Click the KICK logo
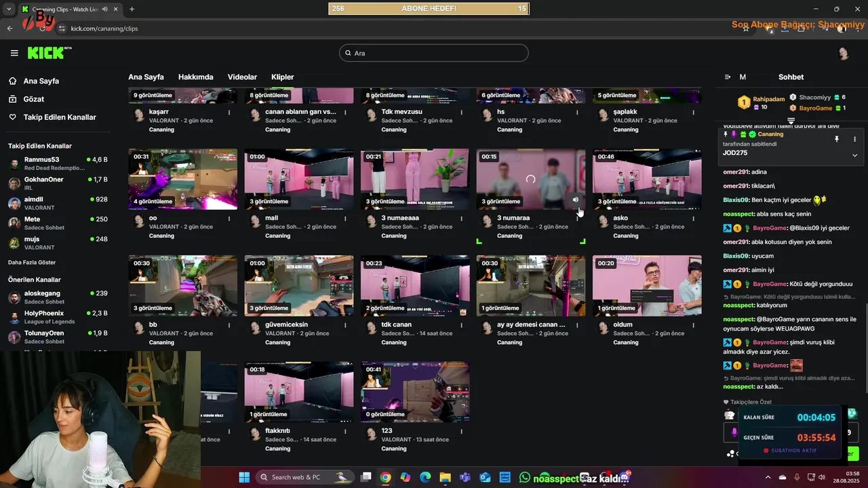The height and width of the screenshot is (488, 868). pyautogui.click(x=49, y=53)
